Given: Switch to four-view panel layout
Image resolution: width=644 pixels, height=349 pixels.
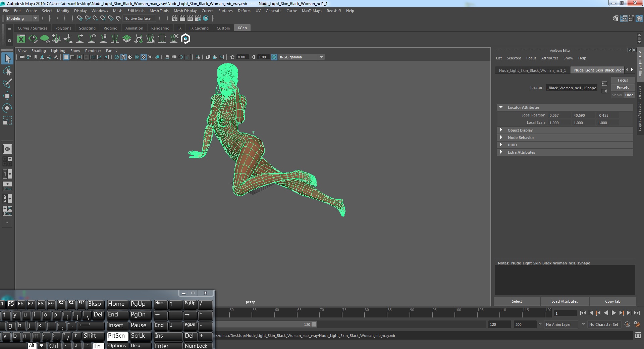Looking at the screenshot, I should click(7, 161).
